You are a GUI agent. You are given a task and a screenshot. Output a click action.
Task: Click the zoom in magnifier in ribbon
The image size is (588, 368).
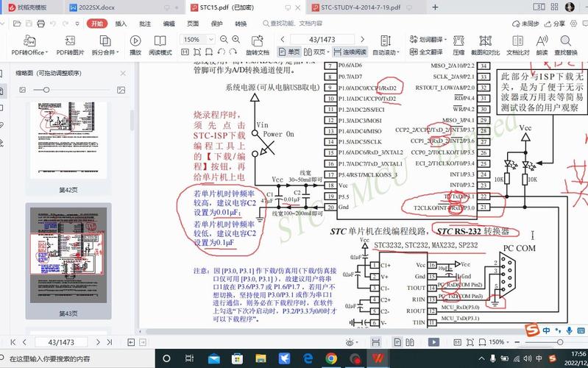click(x=236, y=40)
